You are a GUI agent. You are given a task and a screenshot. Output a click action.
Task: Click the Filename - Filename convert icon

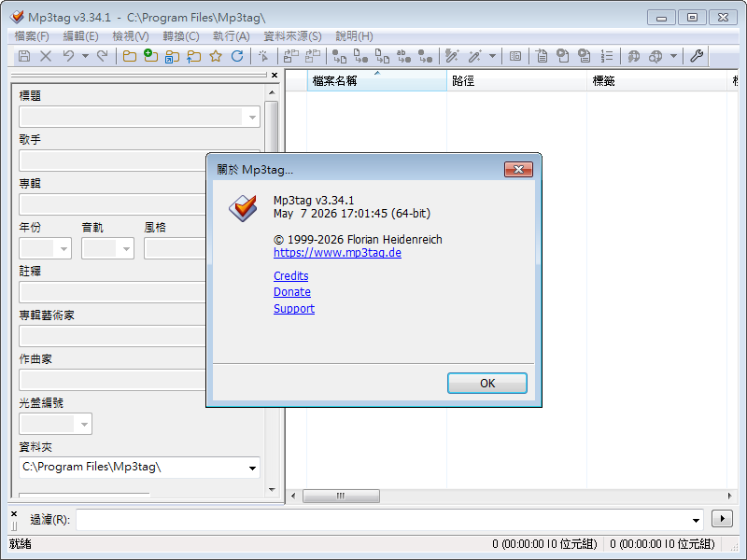coord(382,56)
